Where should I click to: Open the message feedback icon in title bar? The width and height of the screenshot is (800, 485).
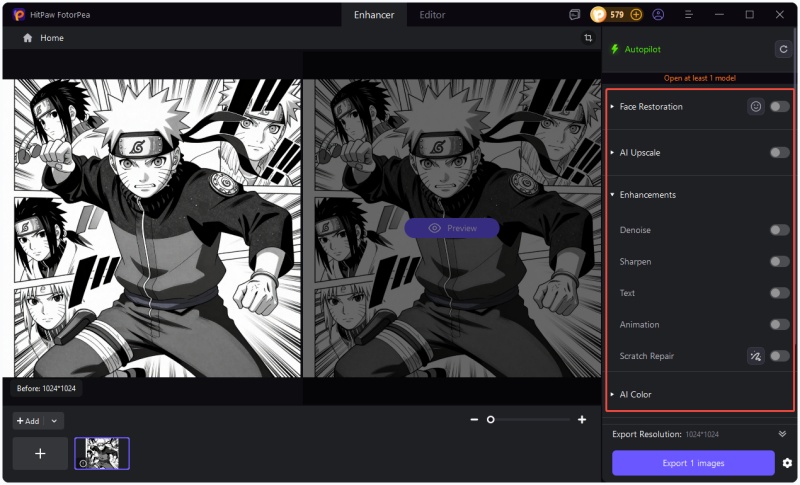(x=574, y=15)
